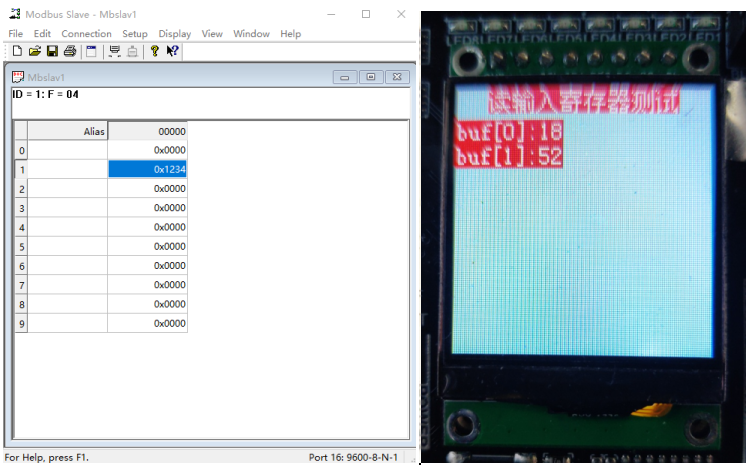This screenshot has height=467, width=751.
Task: Click 'For Help, press F1.' status text
Action: tap(46, 457)
